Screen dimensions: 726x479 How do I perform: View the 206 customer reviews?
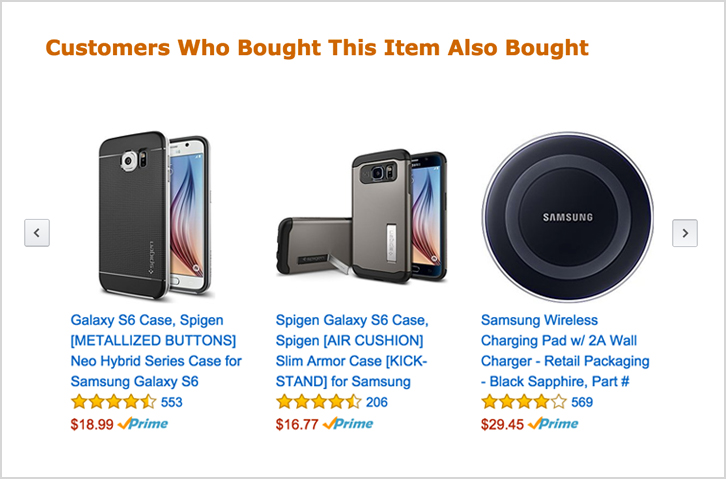(x=377, y=402)
